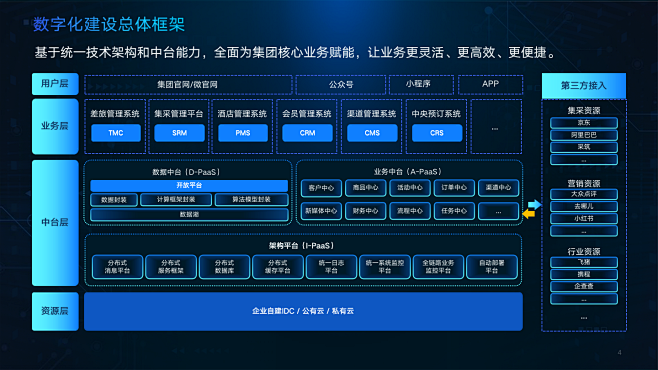Select the 统一日志平台 box
The width and height of the screenshot is (658, 370).
(332, 267)
